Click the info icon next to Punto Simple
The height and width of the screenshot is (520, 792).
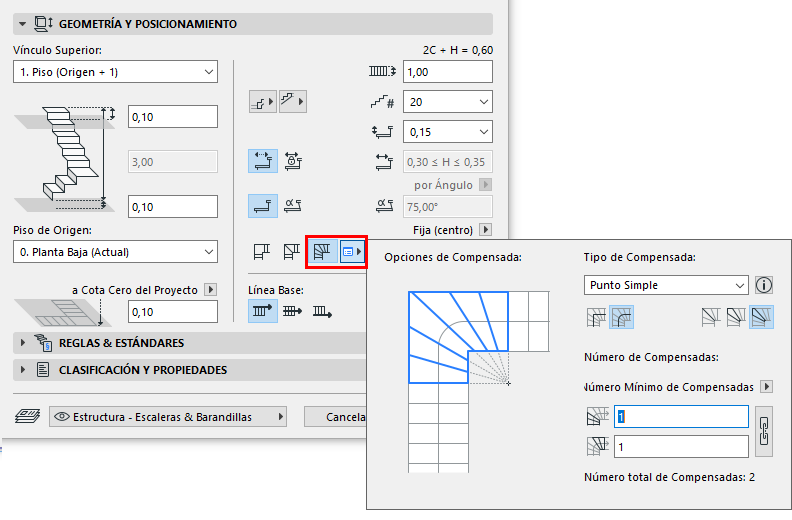[x=764, y=285]
